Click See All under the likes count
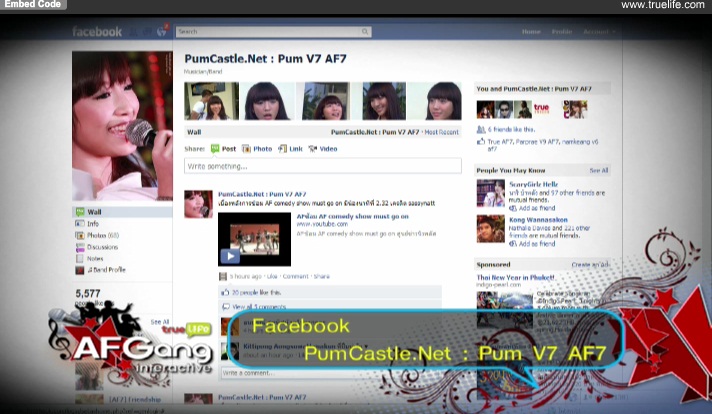This screenshot has height=414, width=712. pos(159,322)
